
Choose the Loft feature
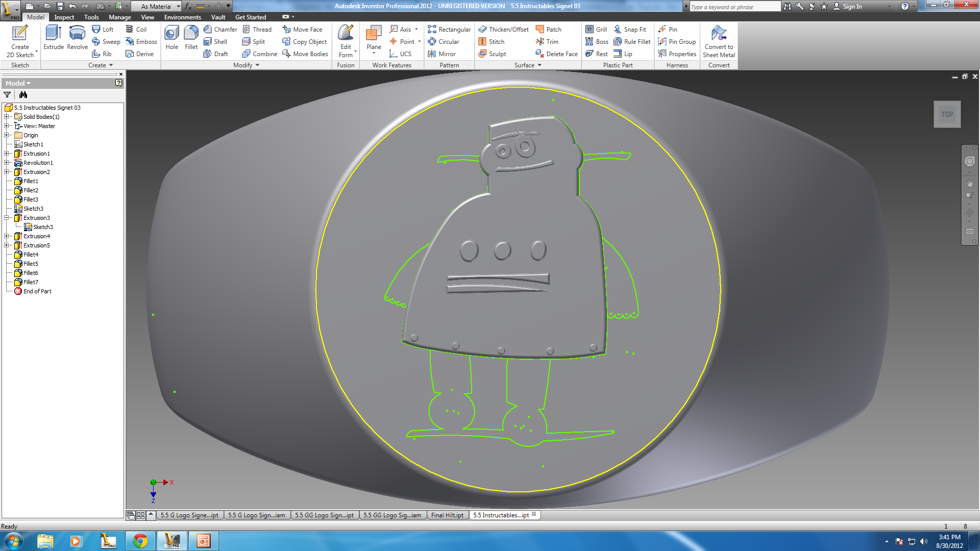point(103,30)
